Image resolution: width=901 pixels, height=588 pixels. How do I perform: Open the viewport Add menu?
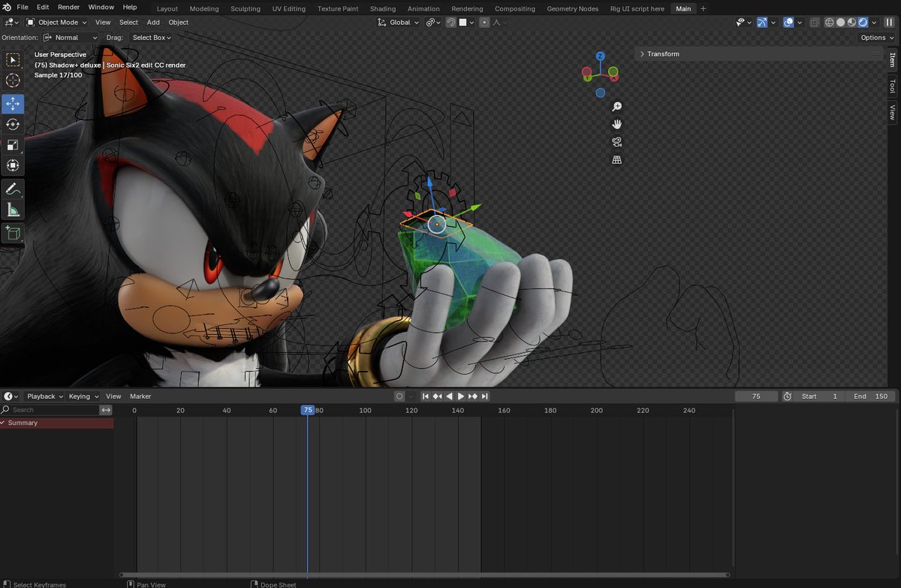click(153, 23)
